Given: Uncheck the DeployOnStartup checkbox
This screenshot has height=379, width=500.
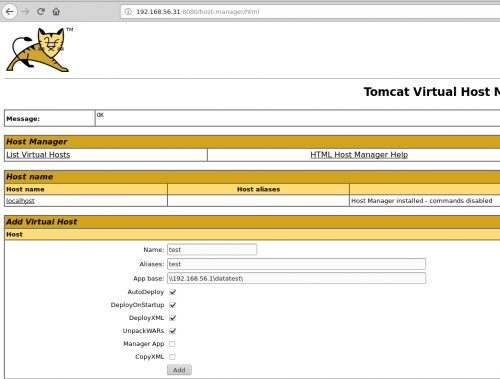Looking at the screenshot, I should click(x=172, y=305).
